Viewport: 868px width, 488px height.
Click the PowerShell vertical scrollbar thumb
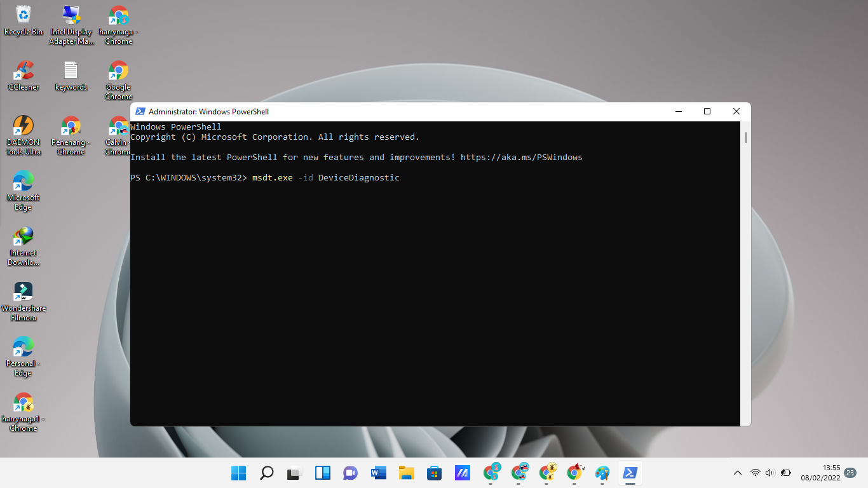point(745,137)
